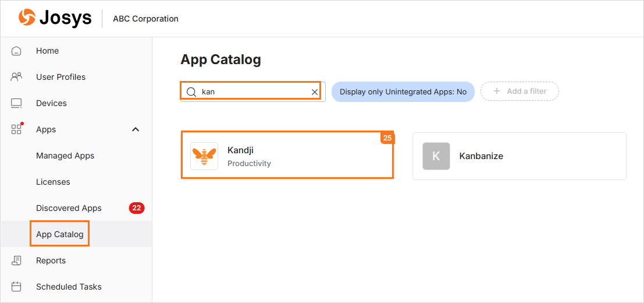Click the Scheduled Tasks calendar icon

pos(16,287)
